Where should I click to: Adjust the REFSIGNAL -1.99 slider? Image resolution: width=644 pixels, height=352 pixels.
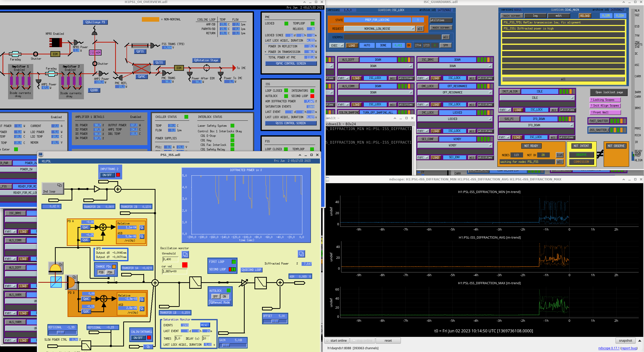[x=62, y=332]
